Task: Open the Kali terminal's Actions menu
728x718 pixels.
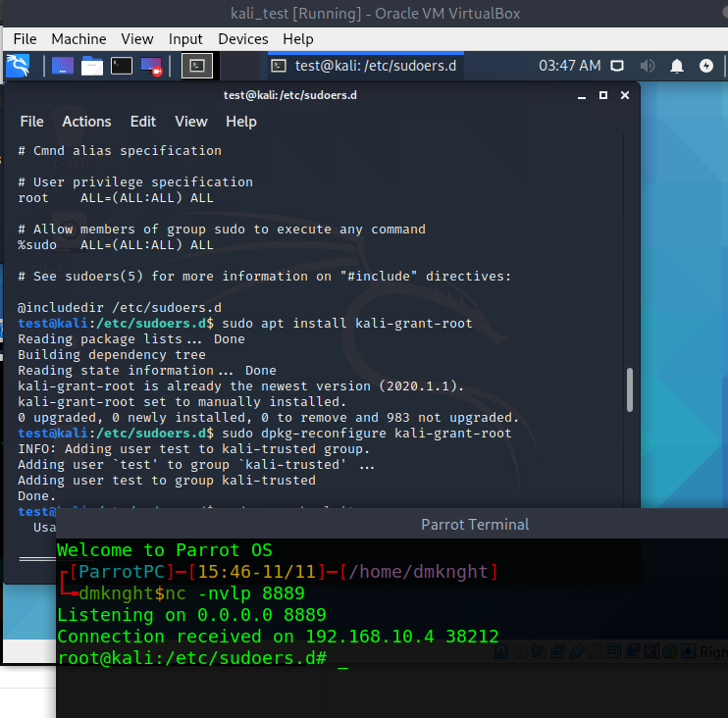Action: coord(86,122)
